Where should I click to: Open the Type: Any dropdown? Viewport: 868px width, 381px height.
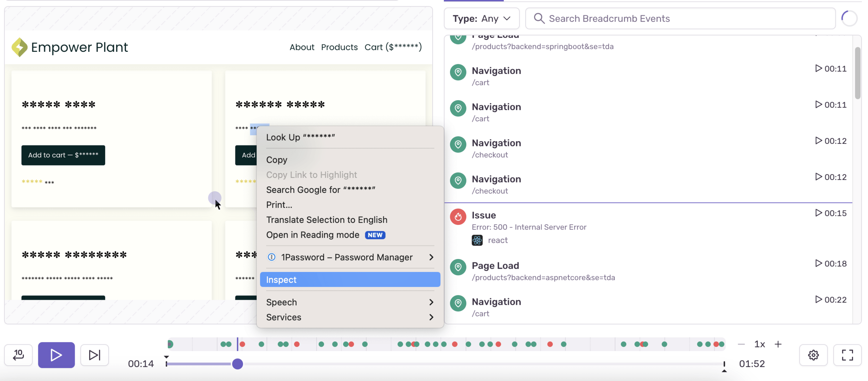coord(481,18)
